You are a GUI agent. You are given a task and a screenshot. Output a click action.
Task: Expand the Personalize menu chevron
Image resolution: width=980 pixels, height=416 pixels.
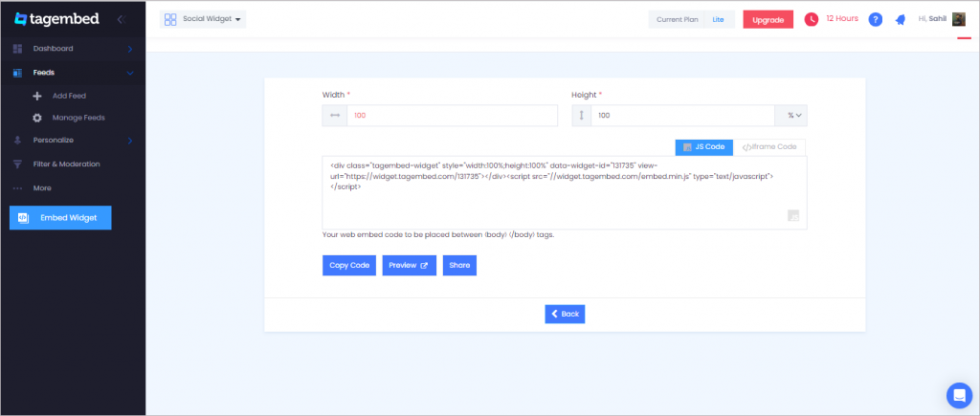(130, 141)
